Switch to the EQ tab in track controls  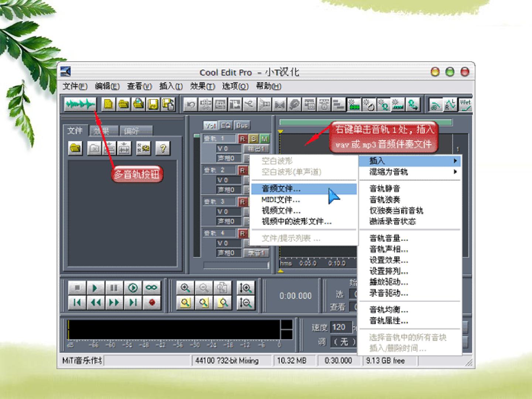[226, 126]
